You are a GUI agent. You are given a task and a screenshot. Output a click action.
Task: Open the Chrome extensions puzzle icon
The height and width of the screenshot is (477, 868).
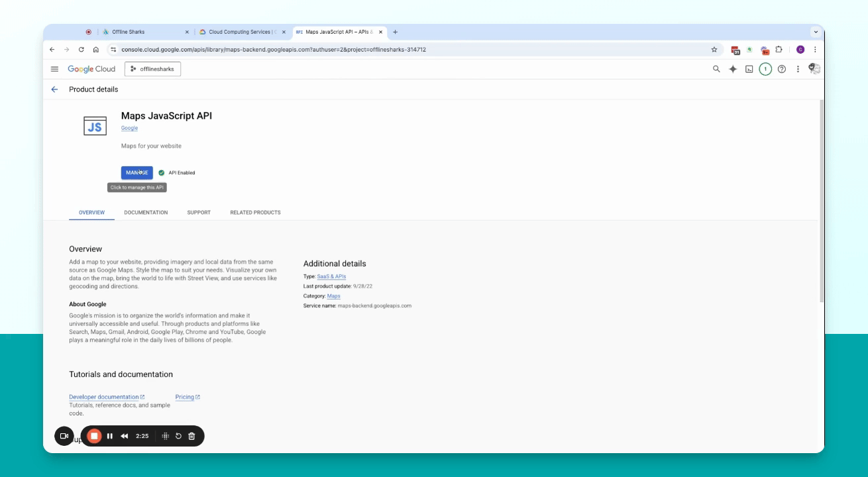779,50
